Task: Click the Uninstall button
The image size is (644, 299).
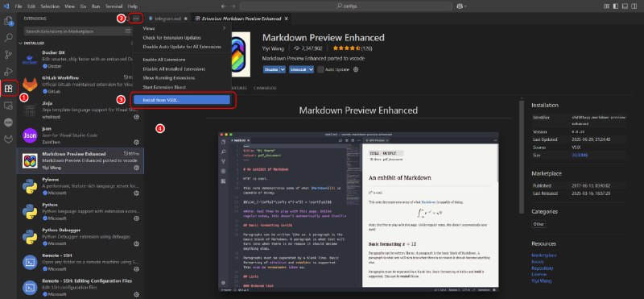Action: 298,69
